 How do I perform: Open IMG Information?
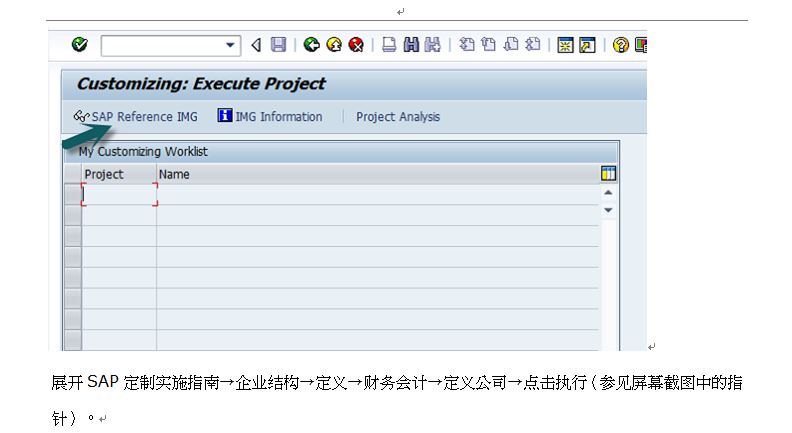270,117
